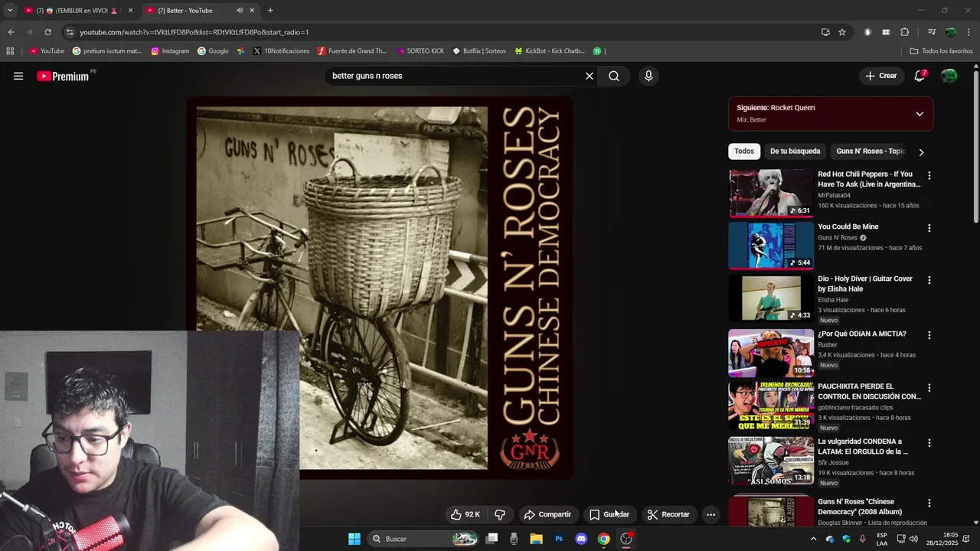Viewport: 980px width, 551px height.
Task: Select the Guns N' Roses - Topic chip
Action: click(x=871, y=152)
